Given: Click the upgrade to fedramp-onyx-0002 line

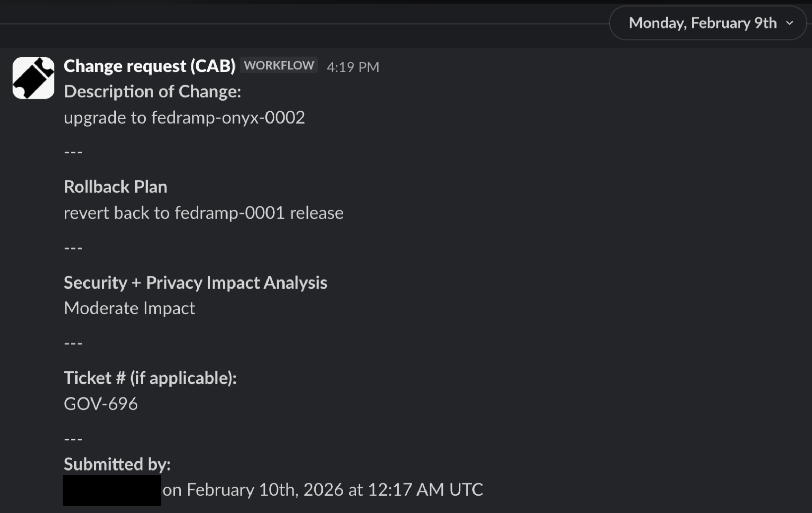Looking at the screenshot, I should click(185, 117).
